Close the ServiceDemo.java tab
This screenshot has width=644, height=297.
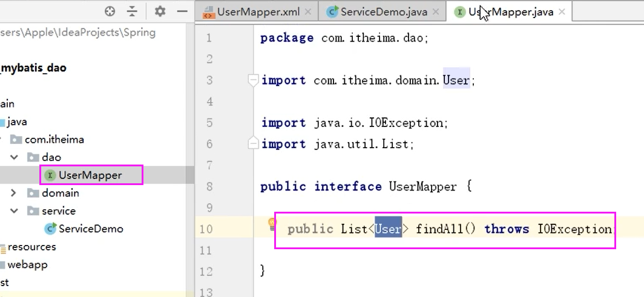coord(436,12)
